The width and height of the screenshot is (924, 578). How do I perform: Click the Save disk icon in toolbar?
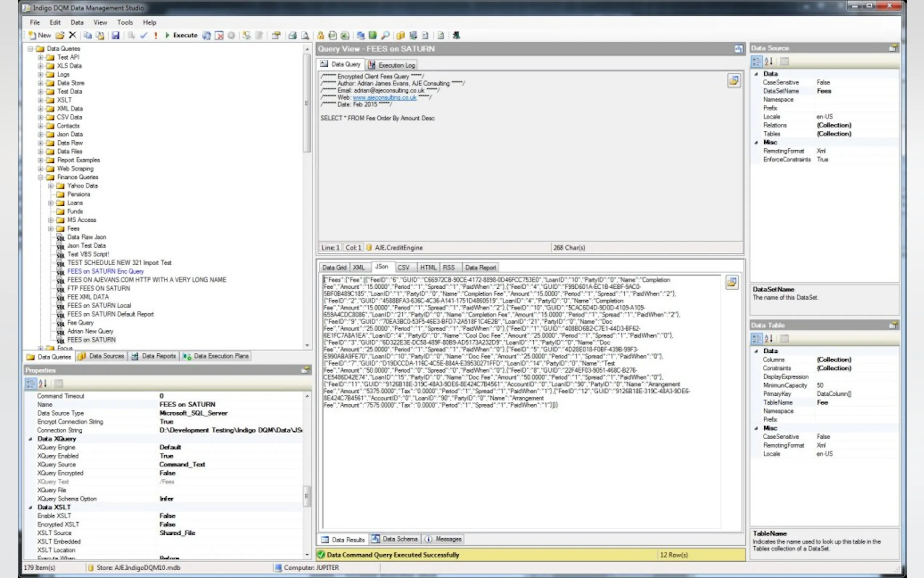(115, 36)
